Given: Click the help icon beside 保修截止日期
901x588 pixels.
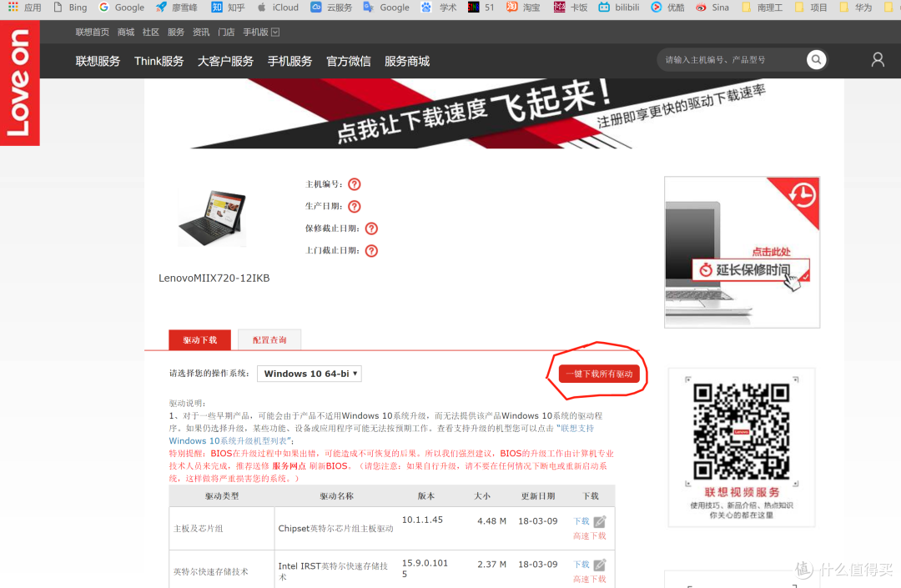Looking at the screenshot, I should pyautogui.click(x=372, y=229).
